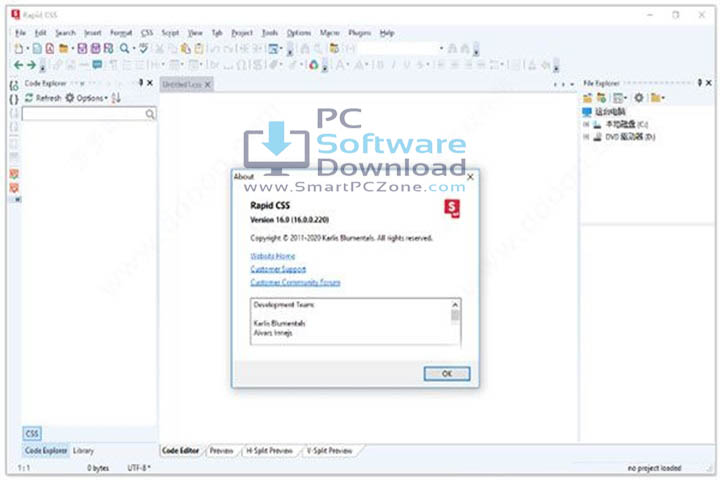Click the up arrow of About dialog scrollbar
The width and height of the screenshot is (720, 480).
(455, 305)
